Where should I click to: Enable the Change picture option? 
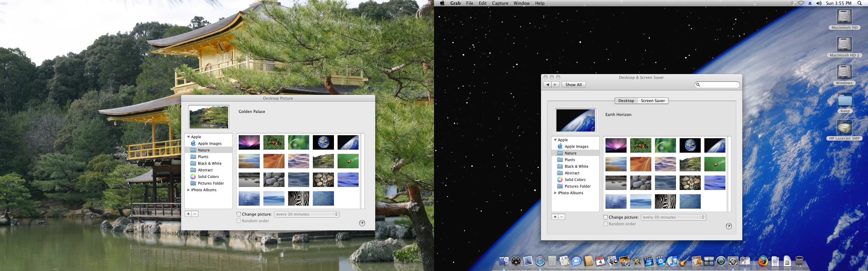point(239,214)
